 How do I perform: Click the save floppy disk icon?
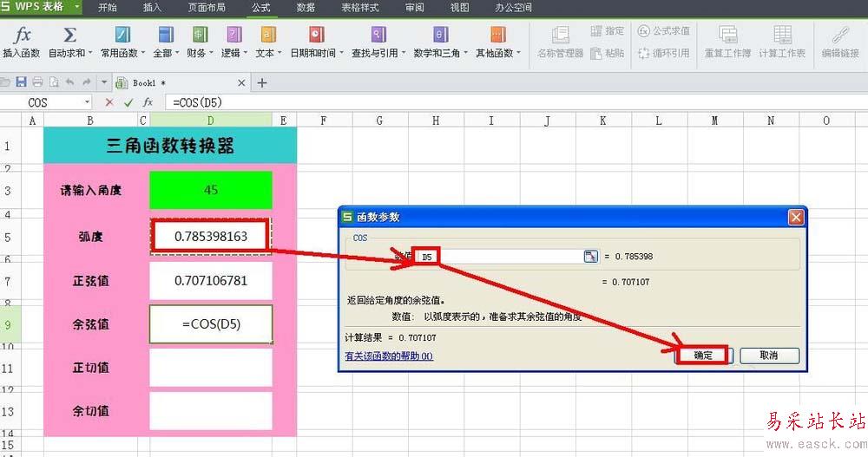21,82
